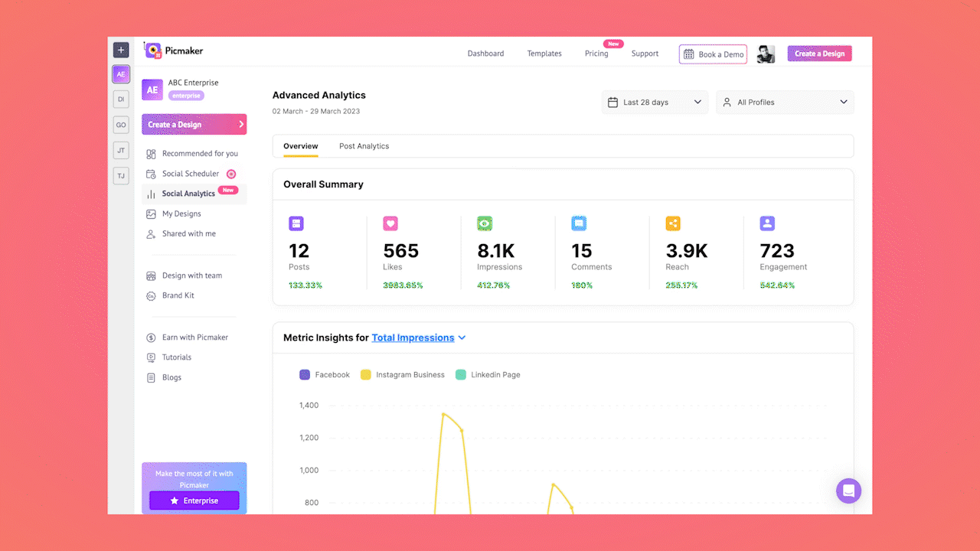Image resolution: width=980 pixels, height=551 pixels.
Task: Click the Design with team icon
Action: click(x=151, y=275)
